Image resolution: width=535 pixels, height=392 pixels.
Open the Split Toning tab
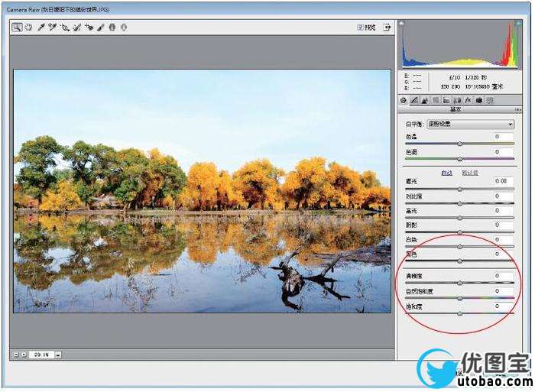446,100
